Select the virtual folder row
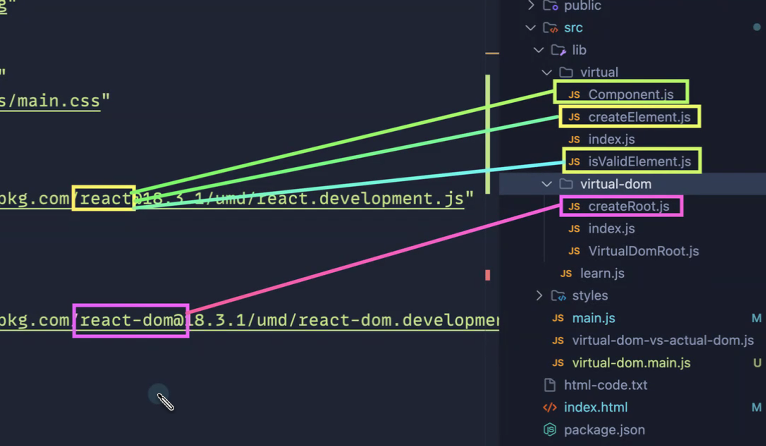766x446 pixels. pyautogui.click(x=633, y=72)
